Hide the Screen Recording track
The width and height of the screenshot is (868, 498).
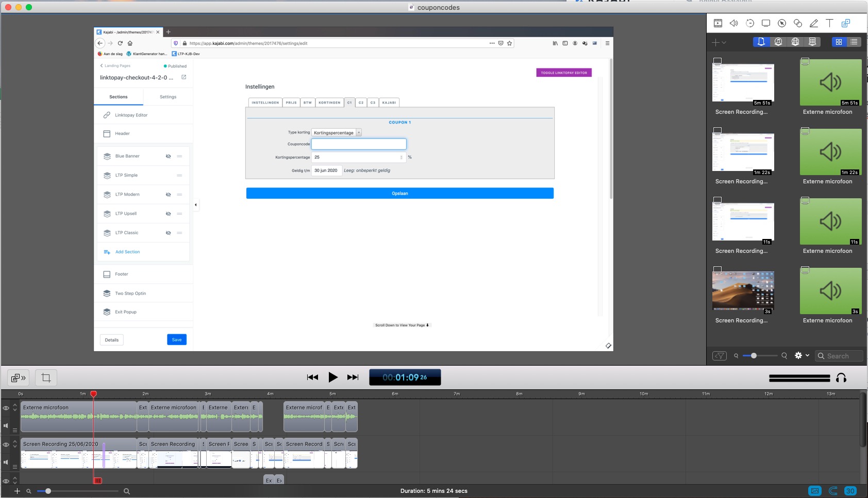[x=6, y=444]
